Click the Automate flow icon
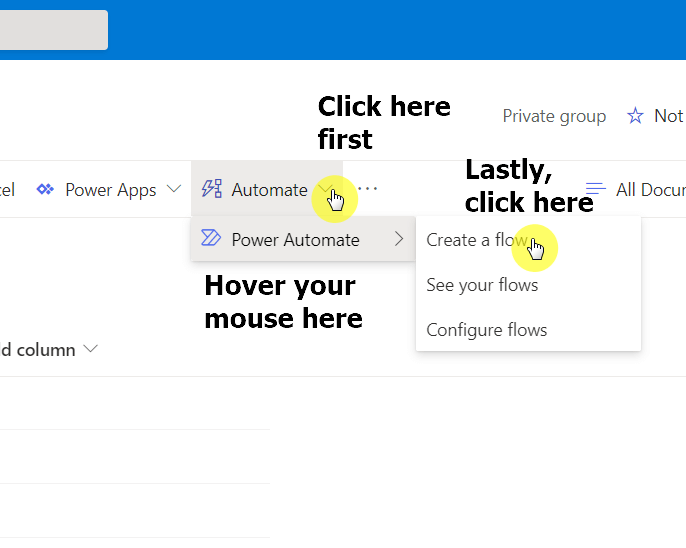The width and height of the screenshot is (686, 548). tap(212, 189)
